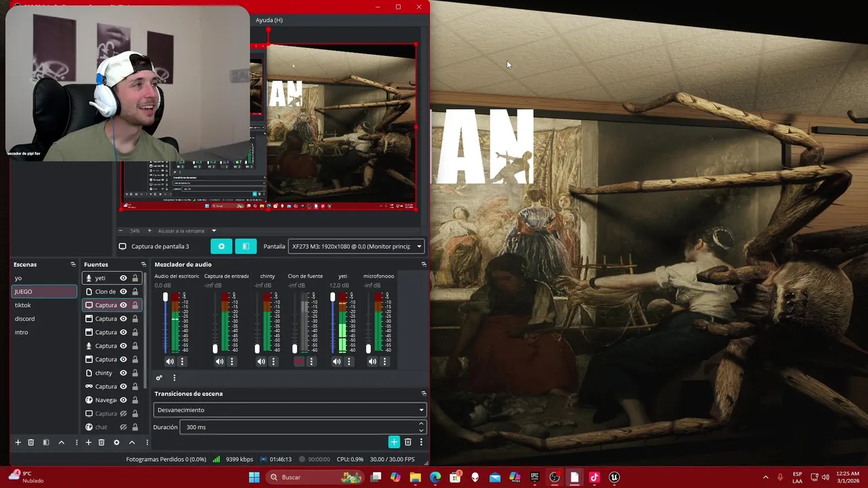Delete selected scene with trash icon
868x488 pixels.
click(31, 442)
